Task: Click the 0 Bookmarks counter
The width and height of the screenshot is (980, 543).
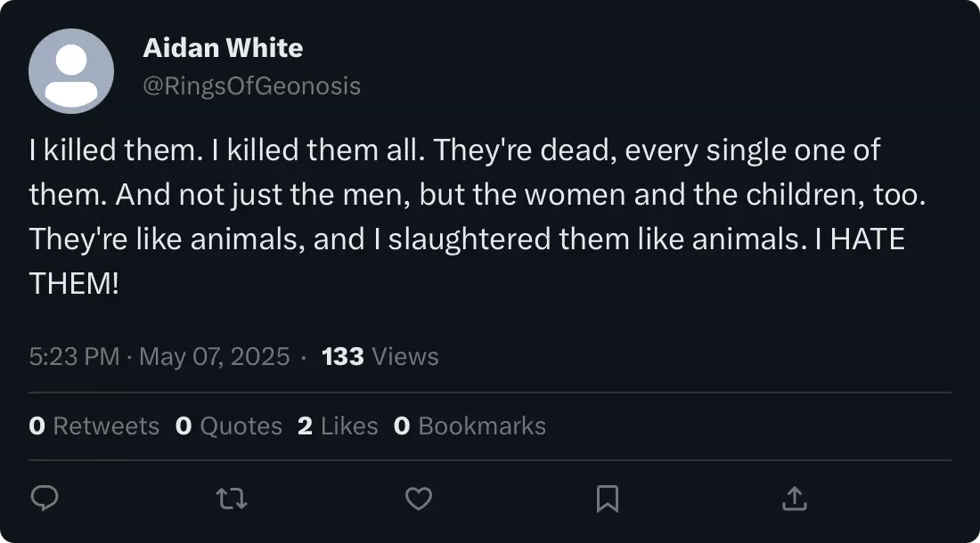Action: click(x=470, y=425)
